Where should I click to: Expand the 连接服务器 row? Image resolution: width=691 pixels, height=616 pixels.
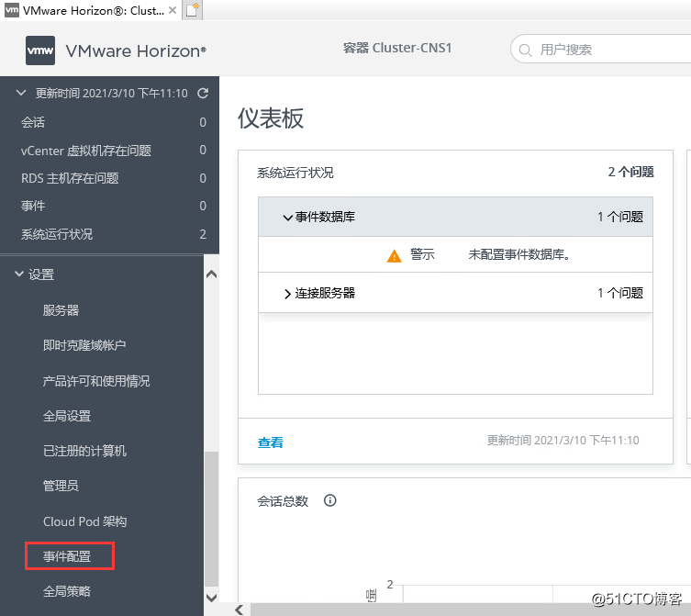(x=287, y=294)
